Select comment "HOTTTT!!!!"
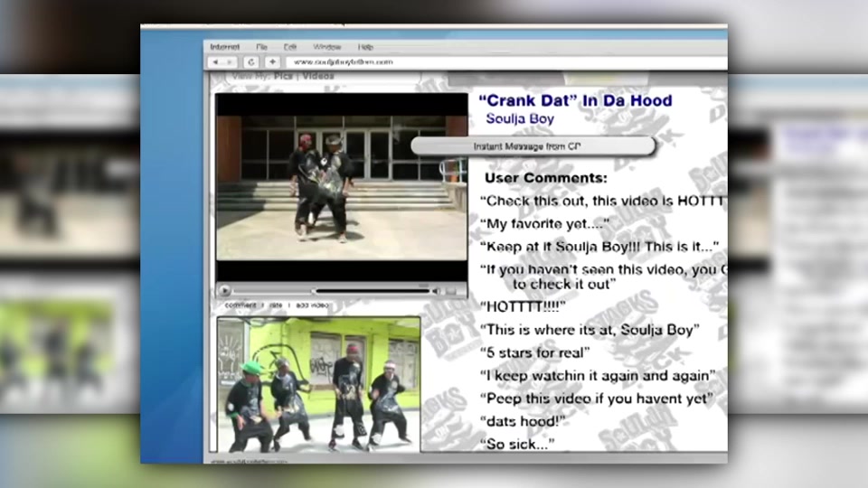868x488 pixels. pyautogui.click(x=523, y=306)
